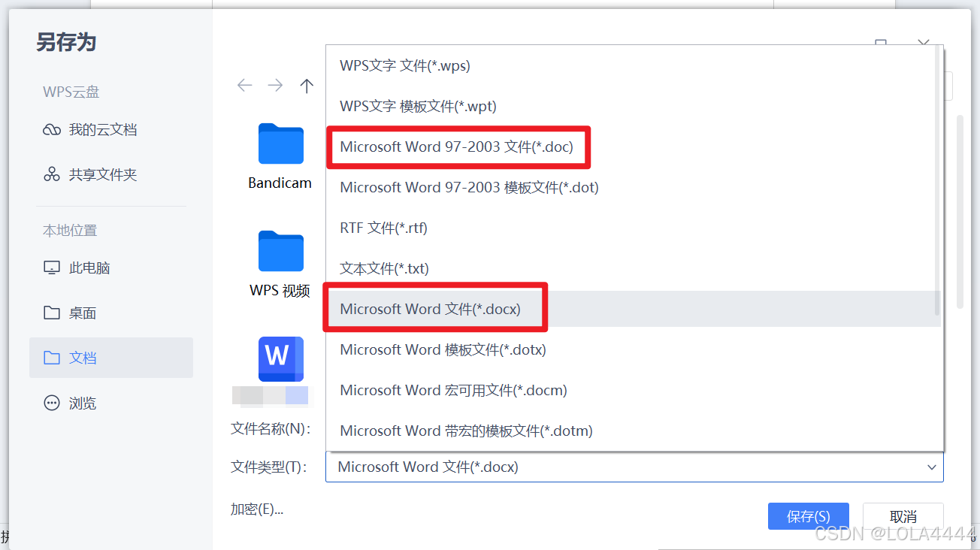Select 文档 folder in sidebar

tap(111, 358)
